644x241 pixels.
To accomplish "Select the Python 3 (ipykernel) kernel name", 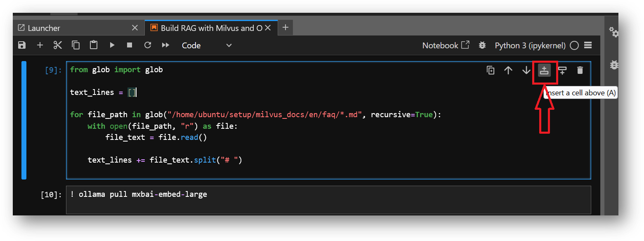I will [x=529, y=45].
